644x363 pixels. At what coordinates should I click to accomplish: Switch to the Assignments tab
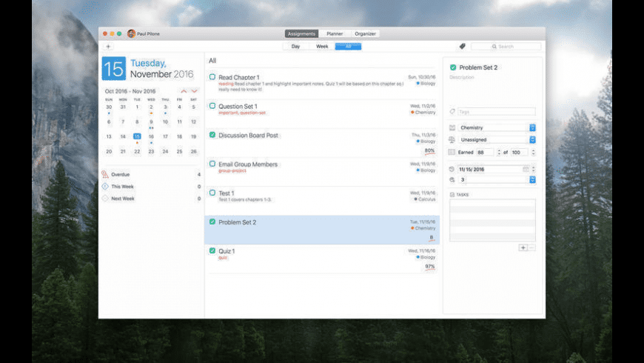point(301,34)
